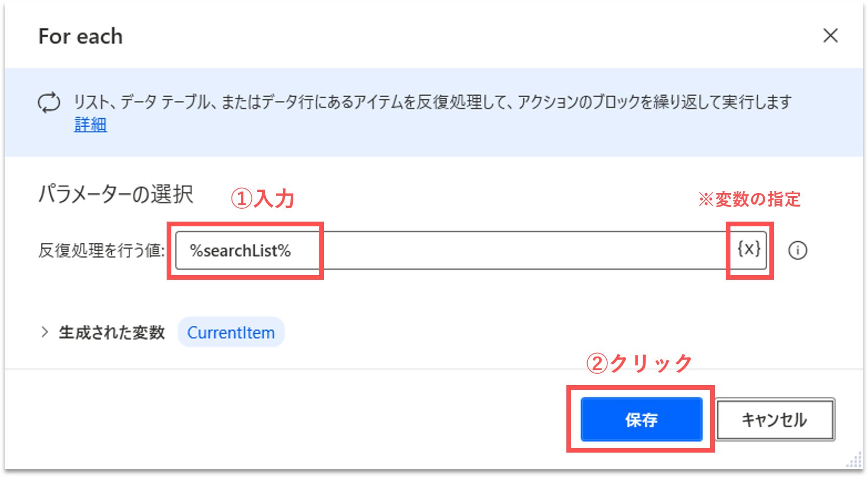Click the キャンセル button

775,419
